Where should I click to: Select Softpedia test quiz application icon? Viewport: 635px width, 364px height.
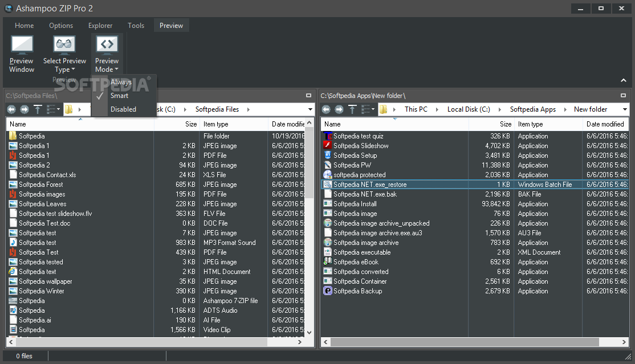(328, 136)
